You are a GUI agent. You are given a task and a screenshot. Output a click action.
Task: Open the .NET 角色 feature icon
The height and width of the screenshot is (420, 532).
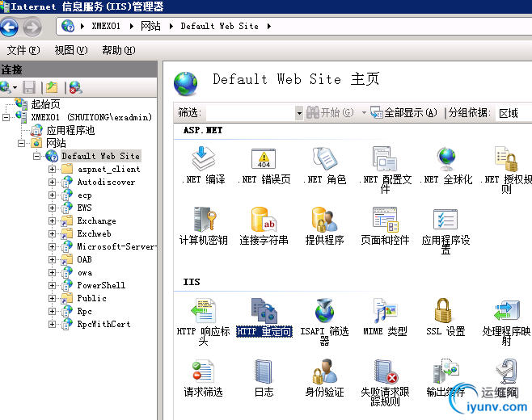click(324, 158)
